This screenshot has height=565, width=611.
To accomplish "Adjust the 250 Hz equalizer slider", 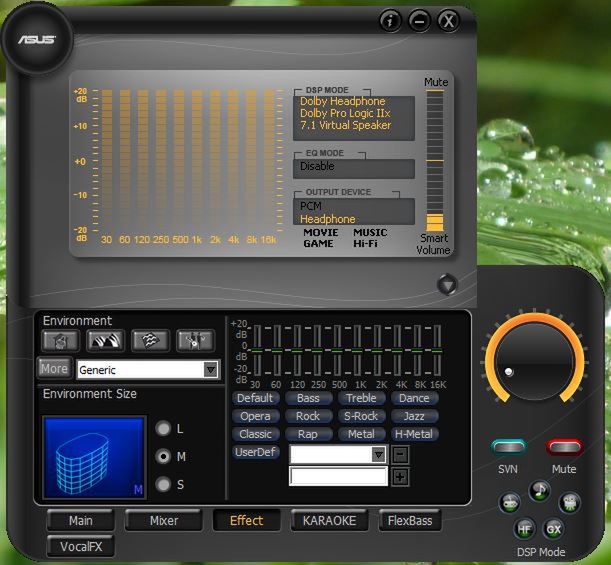I will 317,351.
